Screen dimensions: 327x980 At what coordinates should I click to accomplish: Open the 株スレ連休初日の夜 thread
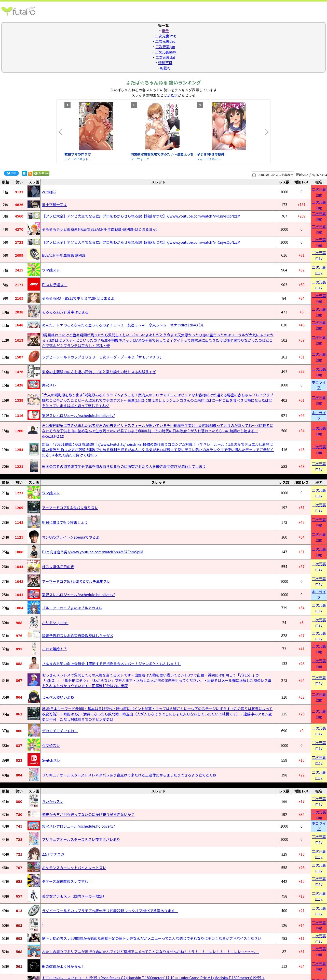[x=58, y=567]
